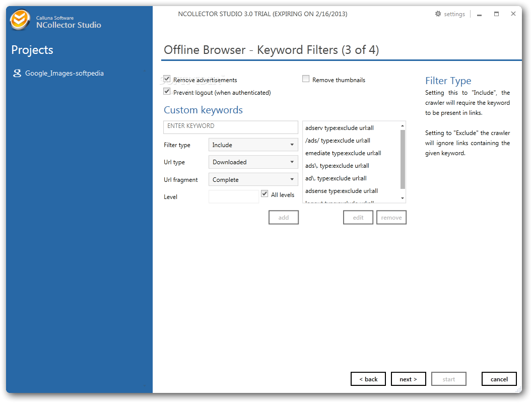Click the settings text link
The width and height of the screenshot is (532, 403).
pyautogui.click(x=454, y=14)
